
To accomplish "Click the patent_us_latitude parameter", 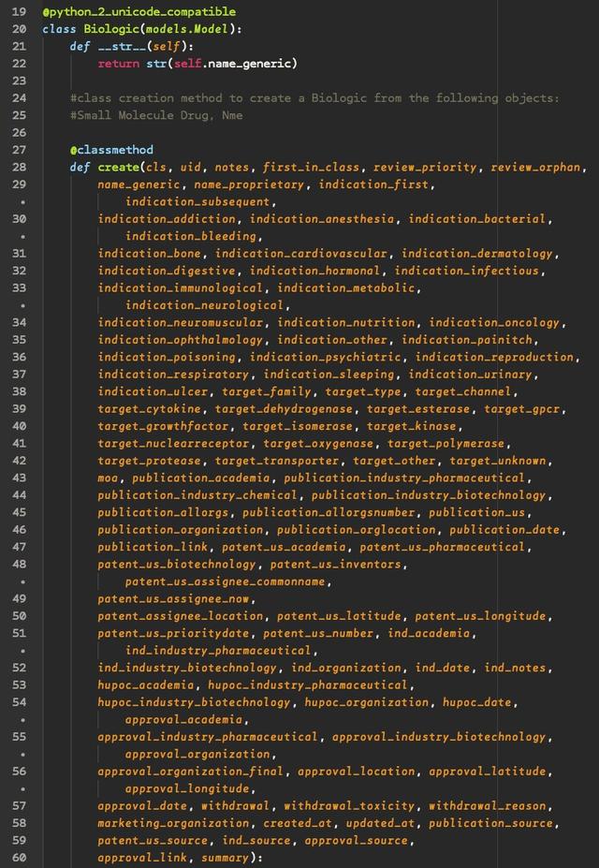I will click(339, 615).
